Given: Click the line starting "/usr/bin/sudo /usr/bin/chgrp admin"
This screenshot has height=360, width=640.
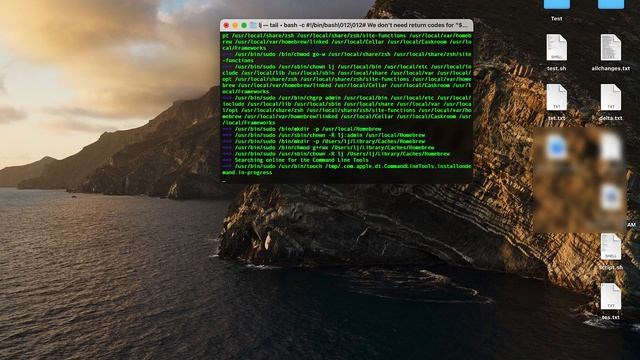Looking at the screenshot, I should click(x=347, y=110).
